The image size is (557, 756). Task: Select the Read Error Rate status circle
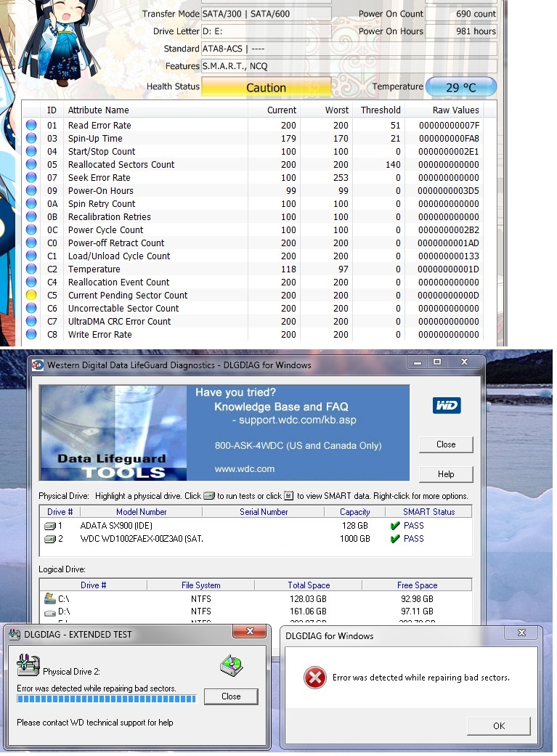31,125
